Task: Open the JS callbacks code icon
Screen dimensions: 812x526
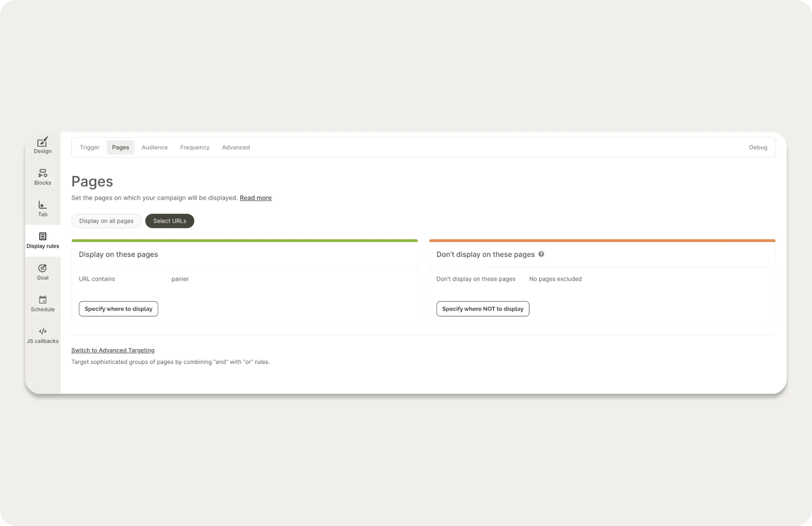Action: coord(43,332)
